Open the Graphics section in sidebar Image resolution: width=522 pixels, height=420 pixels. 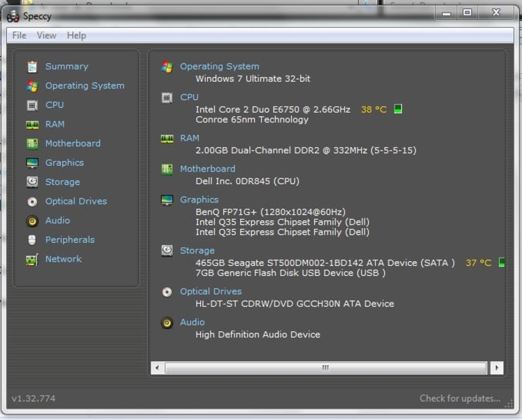pyautogui.click(x=64, y=162)
